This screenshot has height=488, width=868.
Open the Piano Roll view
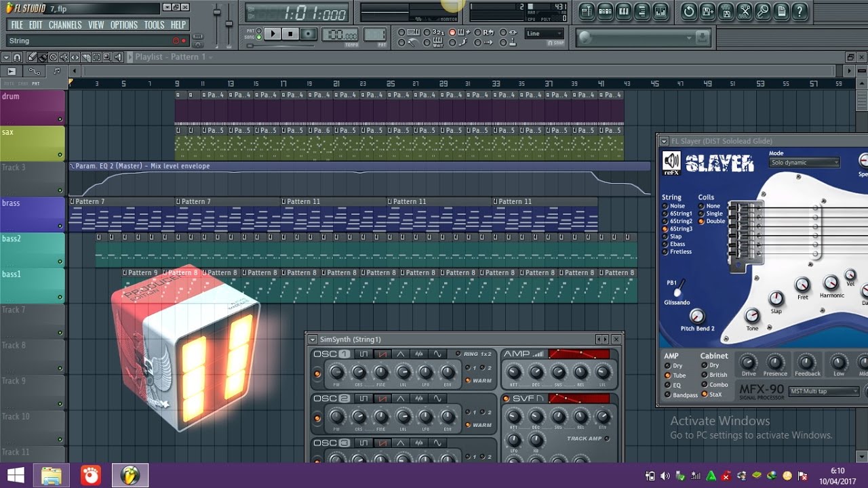(x=624, y=12)
